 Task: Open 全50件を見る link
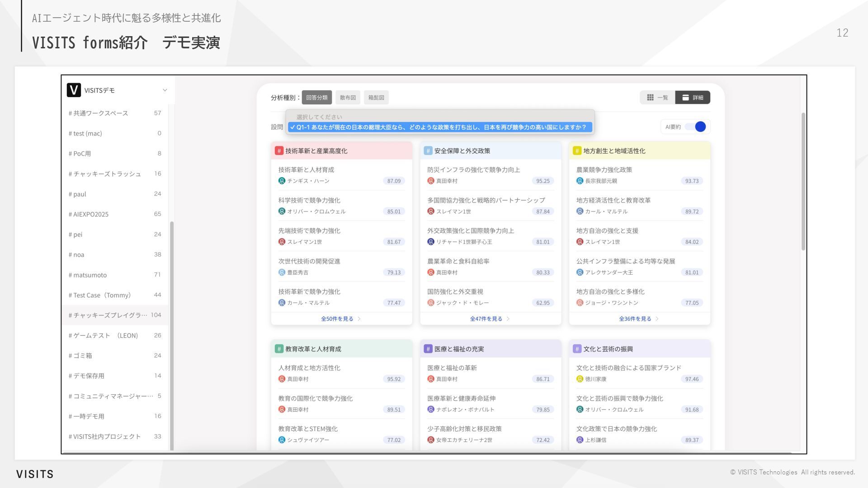pyautogui.click(x=337, y=319)
